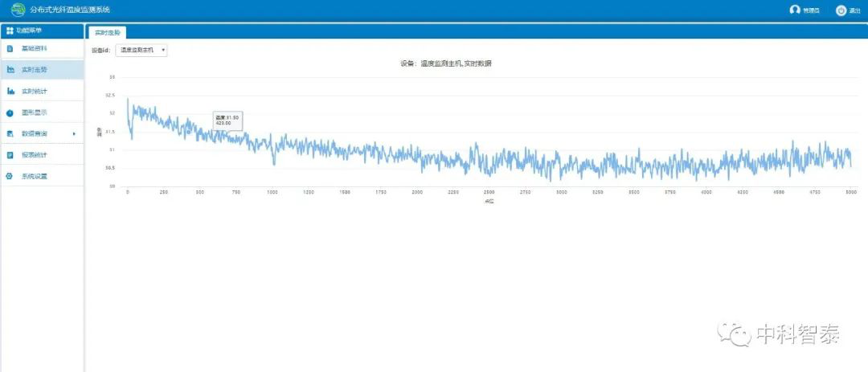Click the 实时走势 line chart icon

click(x=10, y=70)
